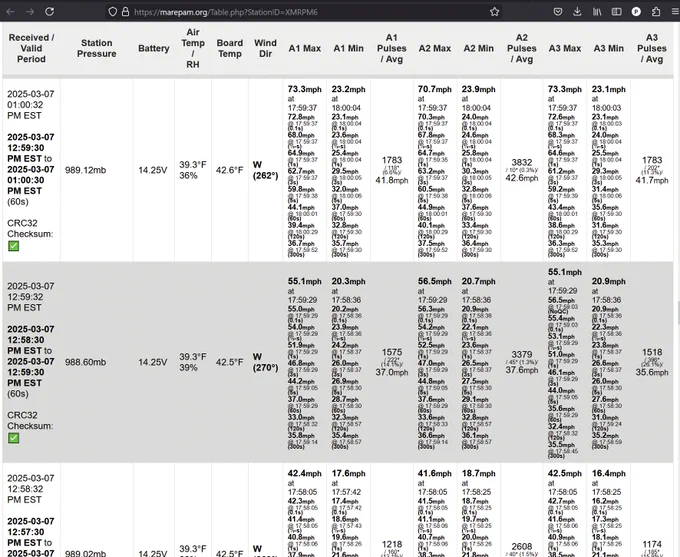Select the 23.2mph A1 Min value
The image size is (680, 557).
348,89
